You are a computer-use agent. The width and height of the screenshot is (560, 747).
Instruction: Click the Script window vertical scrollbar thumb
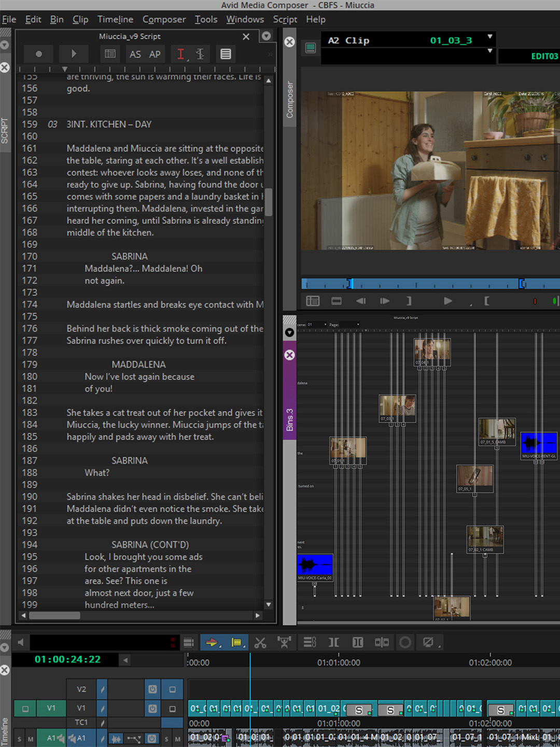(x=269, y=201)
